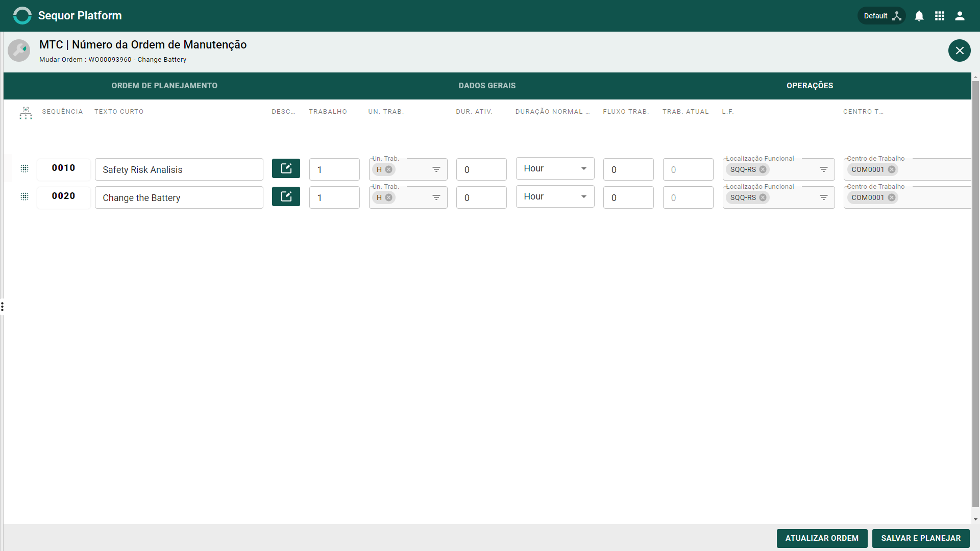This screenshot has height=551, width=980.
Task: Edit description for Safety Risk Analisis row
Action: (x=286, y=168)
